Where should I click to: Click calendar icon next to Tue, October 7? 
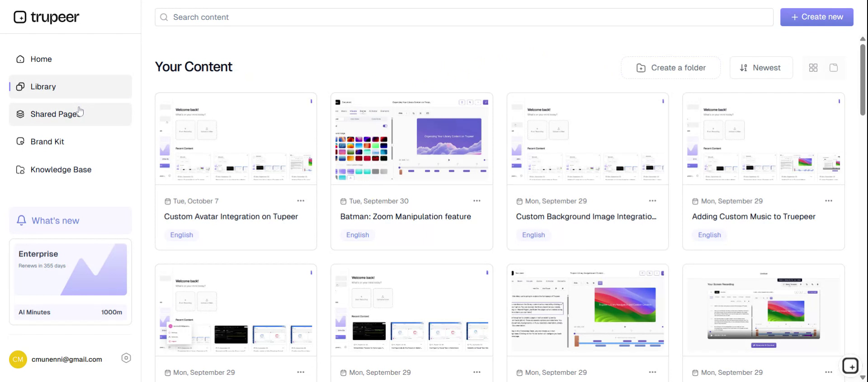(x=167, y=201)
